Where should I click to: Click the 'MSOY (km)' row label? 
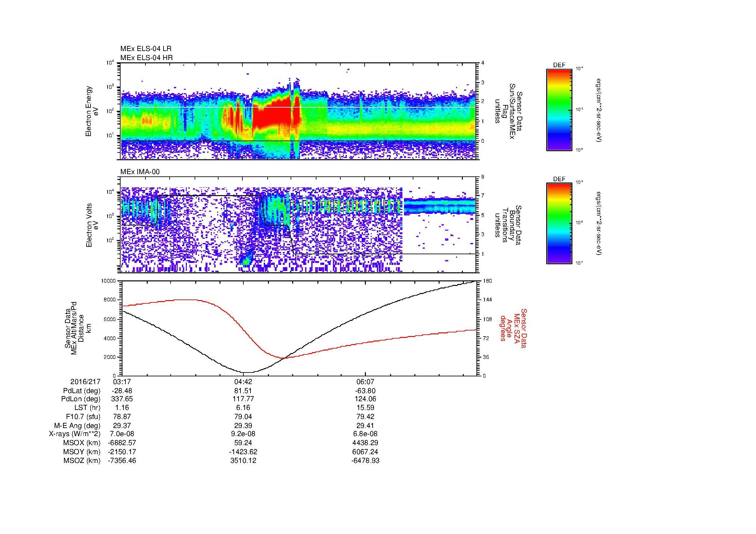point(82,452)
